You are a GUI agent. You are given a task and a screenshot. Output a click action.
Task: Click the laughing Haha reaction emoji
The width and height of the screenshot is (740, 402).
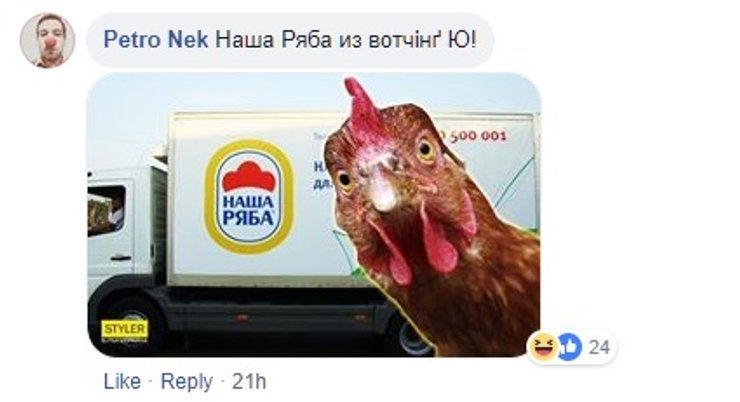[543, 346]
